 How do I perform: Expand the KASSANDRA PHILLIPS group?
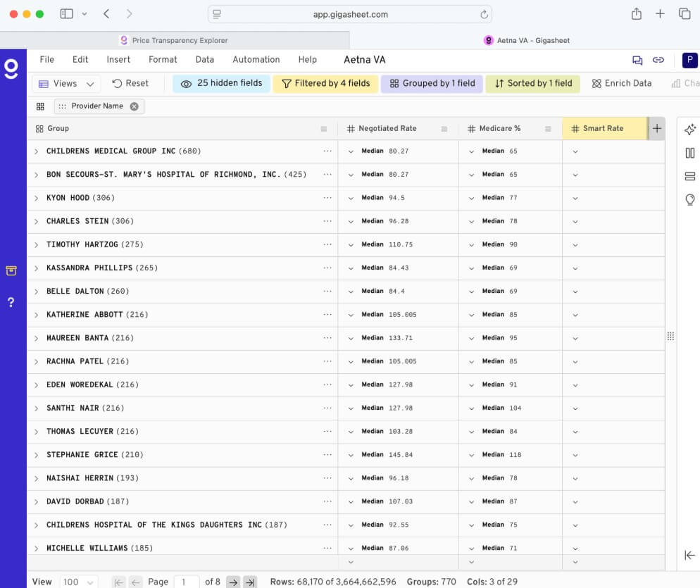(x=36, y=268)
